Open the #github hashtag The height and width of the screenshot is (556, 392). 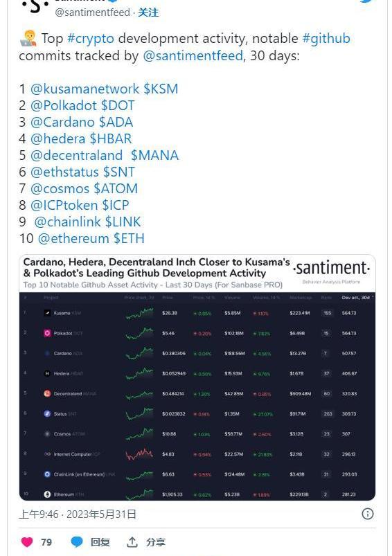[326, 38]
